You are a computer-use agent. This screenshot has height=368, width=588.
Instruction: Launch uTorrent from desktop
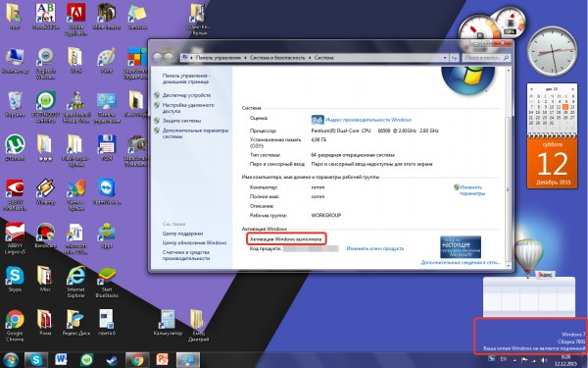point(15,147)
